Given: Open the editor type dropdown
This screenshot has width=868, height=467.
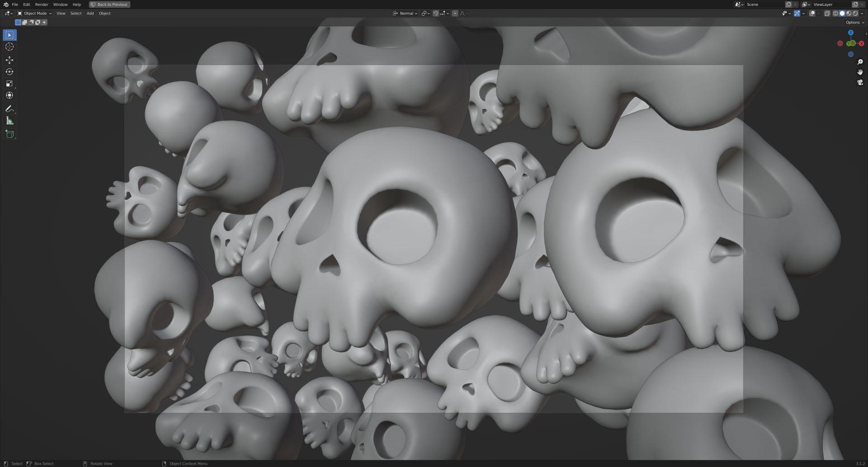Looking at the screenshot, I should 8,14.
